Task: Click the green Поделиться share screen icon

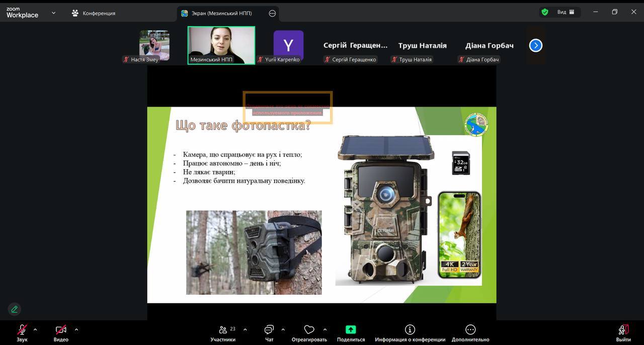Action: (351, 330)
